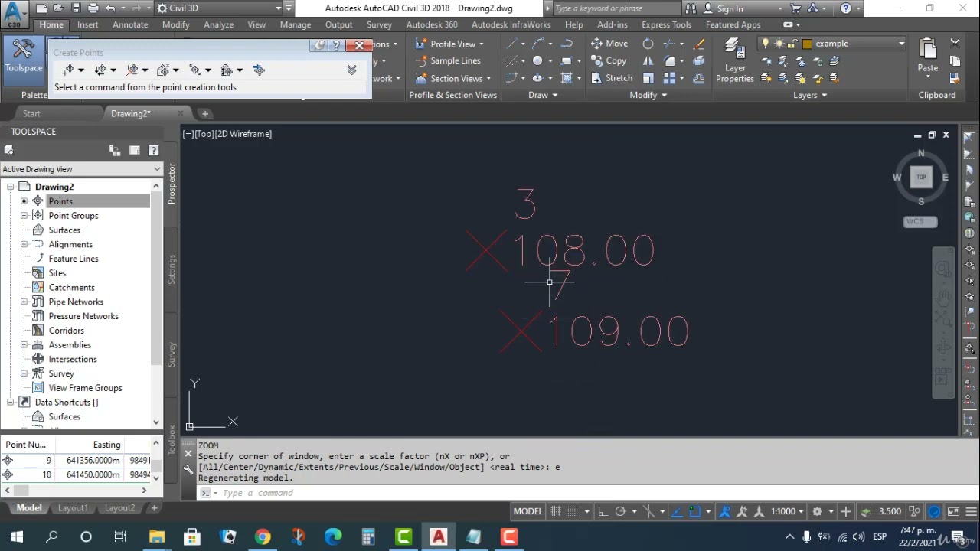Open Layer Properties manager
Screen dimensions: 980x551
pos(735,61)
